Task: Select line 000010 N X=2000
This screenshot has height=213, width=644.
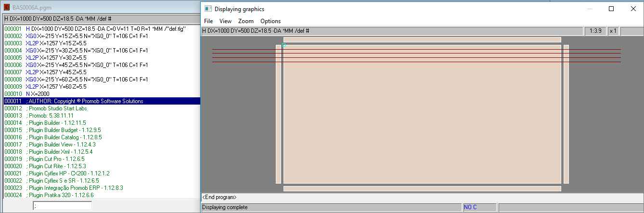Action: point(102,94)
